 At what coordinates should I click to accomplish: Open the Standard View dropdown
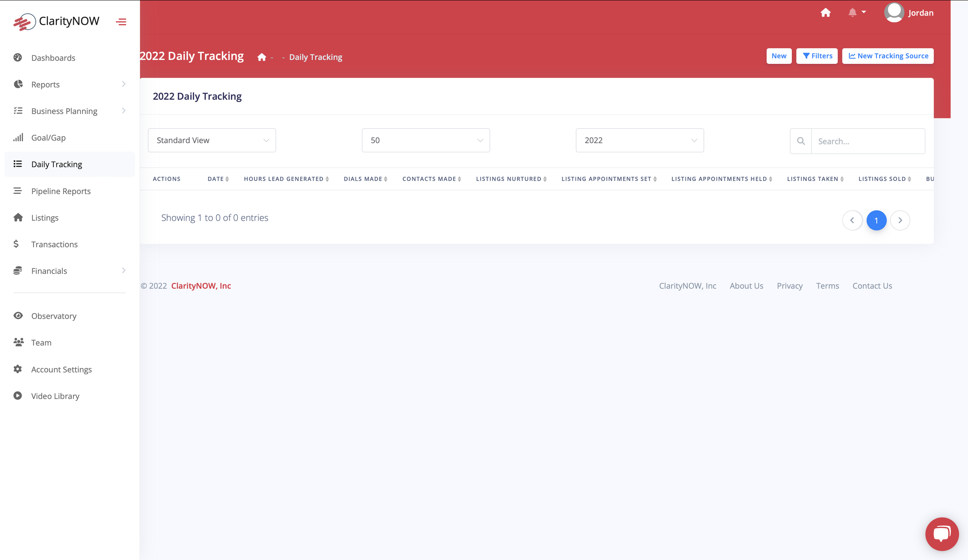(212, 140)
